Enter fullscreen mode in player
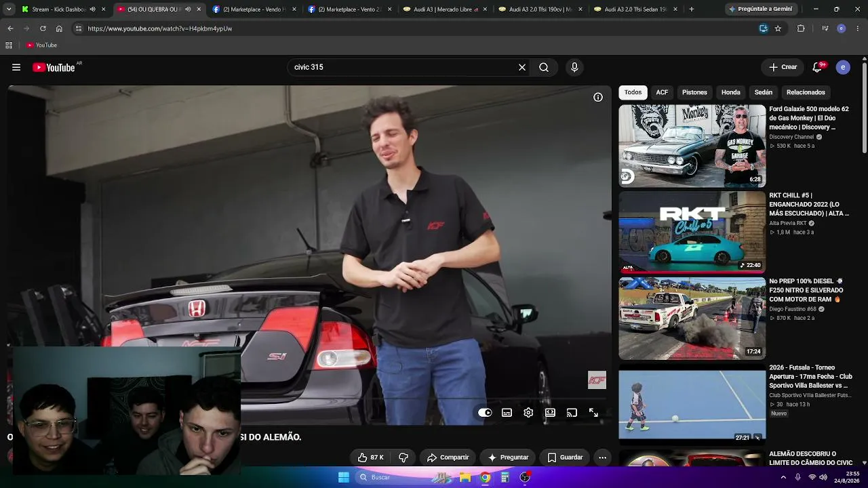Image resolution: width=868 pixels, height=488 pixels. tap(593, 413)
